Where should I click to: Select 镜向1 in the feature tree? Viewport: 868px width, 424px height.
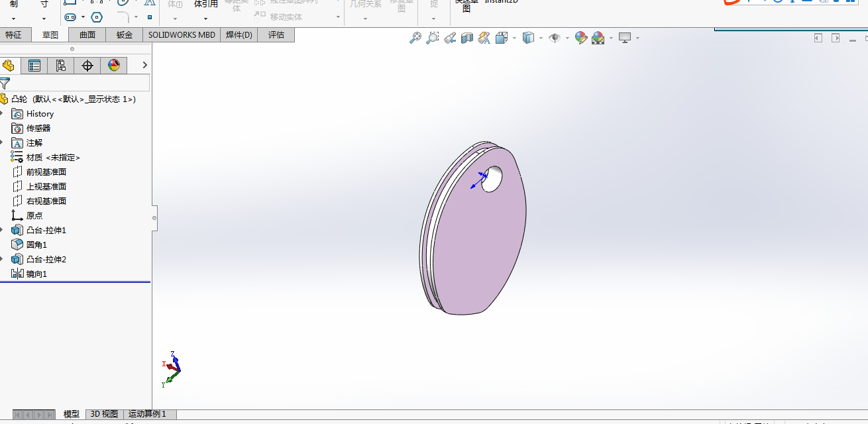click(x=36, y=274)
